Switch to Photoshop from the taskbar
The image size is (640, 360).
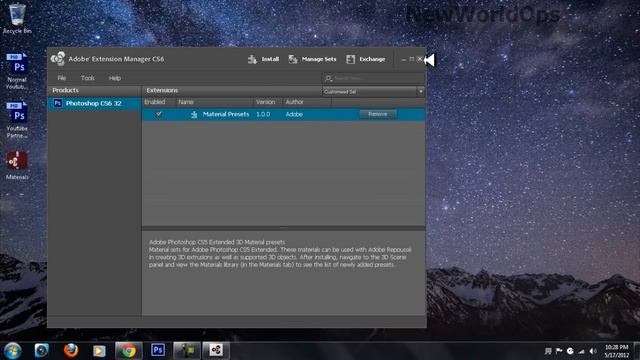(158, 350)
